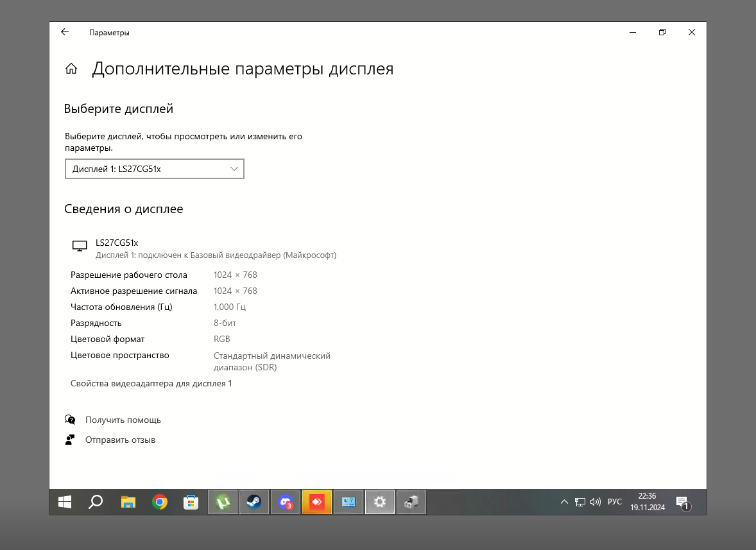Minimize the Параметры window

633,32
